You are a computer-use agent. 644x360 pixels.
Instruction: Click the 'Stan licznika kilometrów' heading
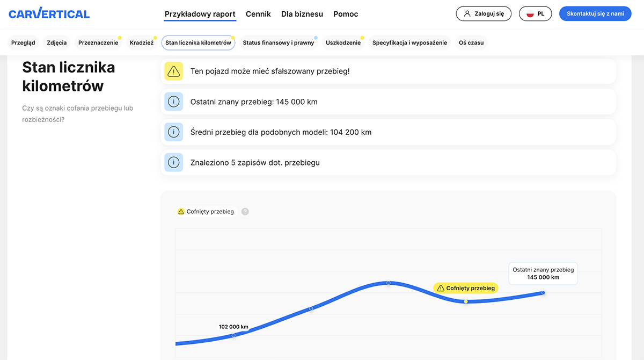tap(69, 76)
